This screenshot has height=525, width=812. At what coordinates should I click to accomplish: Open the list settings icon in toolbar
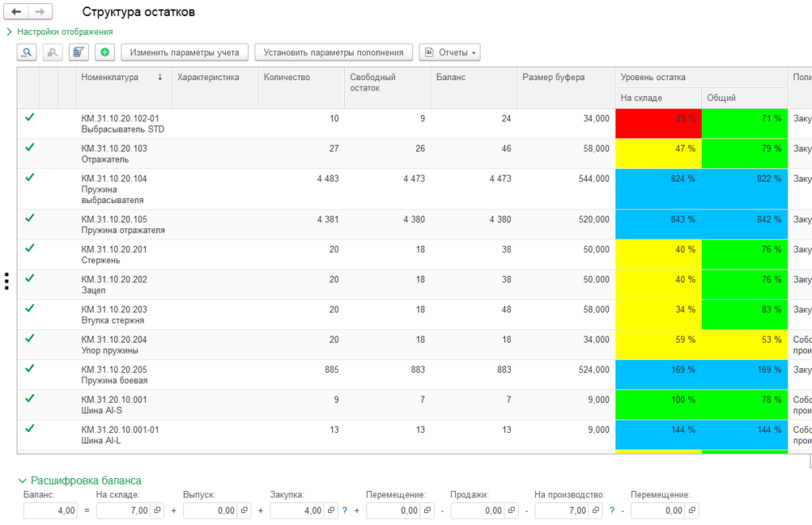[x=79, y=52]
